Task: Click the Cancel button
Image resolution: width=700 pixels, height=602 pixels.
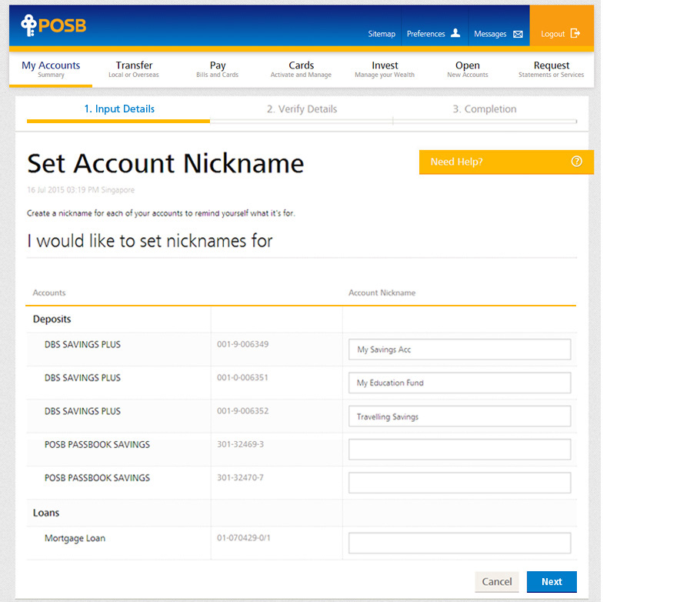Action: click(496, 582)
